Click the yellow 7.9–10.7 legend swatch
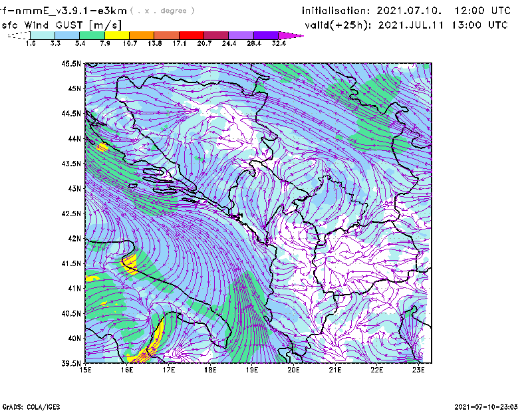The width and height of the screenshot is (532, 411). pyautogui.click(x=117, y=35)
